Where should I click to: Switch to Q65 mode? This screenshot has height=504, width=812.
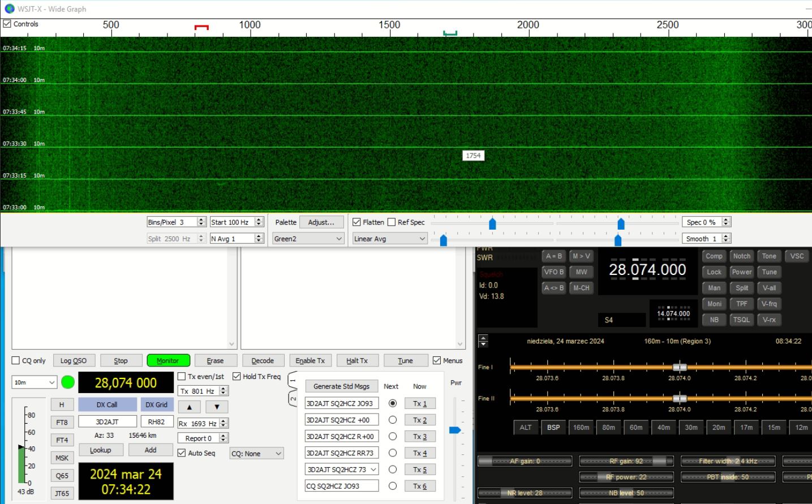point(62,476)
